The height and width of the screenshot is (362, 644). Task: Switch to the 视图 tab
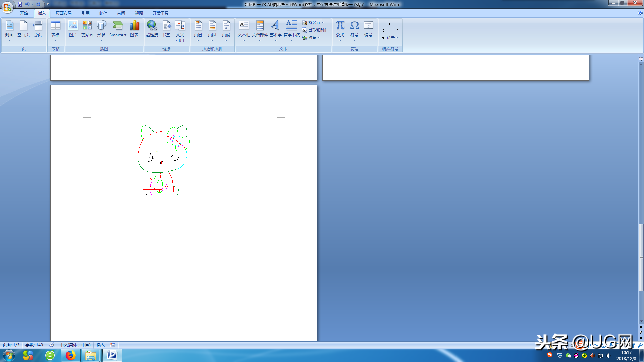point(139,13)
